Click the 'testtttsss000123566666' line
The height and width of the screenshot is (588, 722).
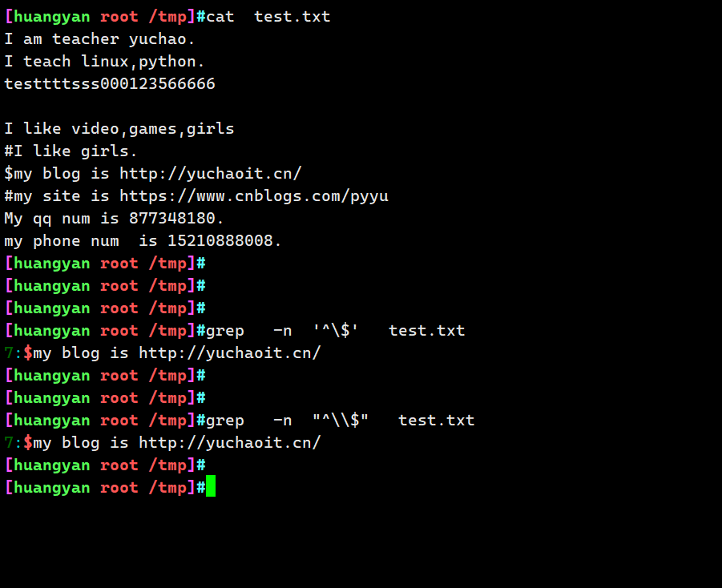tap(110, 84)
